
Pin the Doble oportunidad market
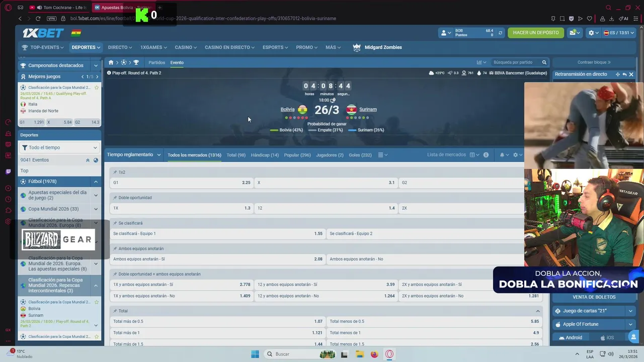[115, 198]
